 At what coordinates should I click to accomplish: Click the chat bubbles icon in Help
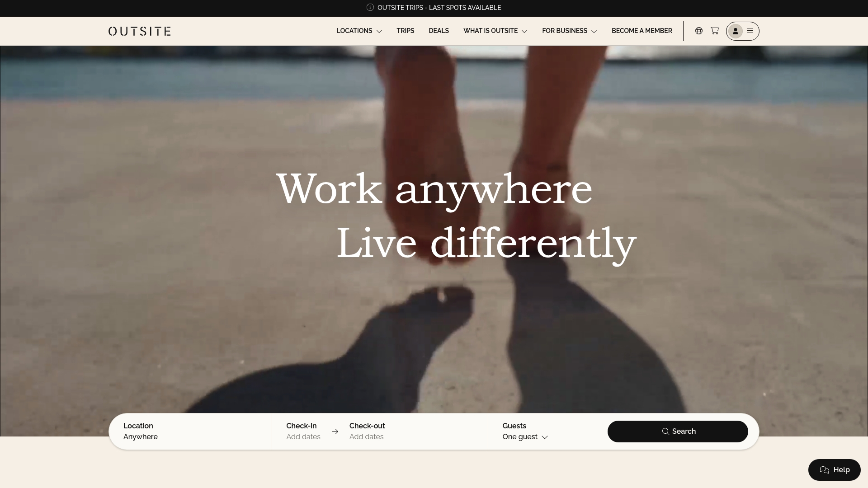[x=825, y=470]
